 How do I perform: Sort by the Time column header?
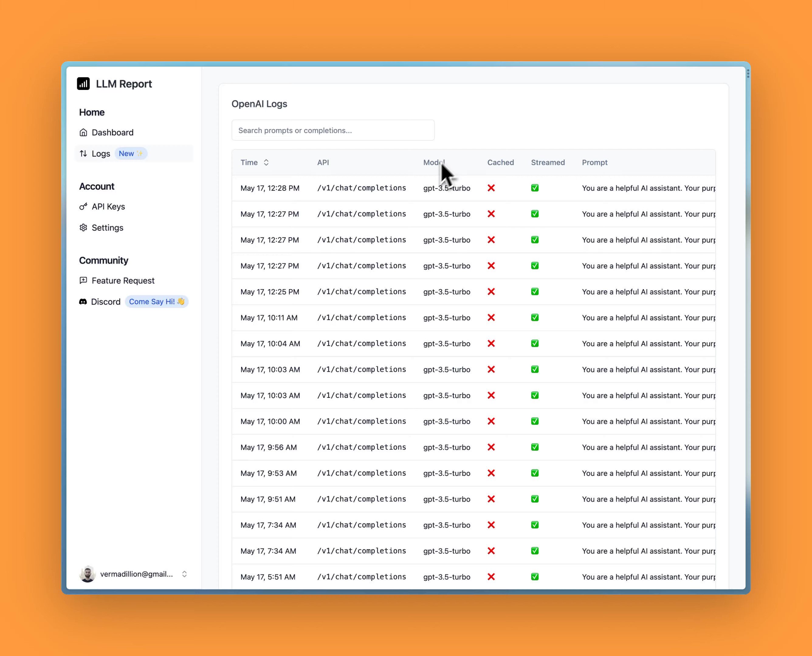249,162
